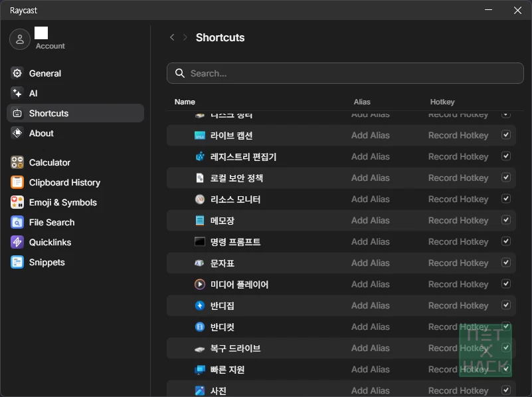The image size is (532, 397).
Task: Add Alias for 반디컷
Action: coord(370,327)
